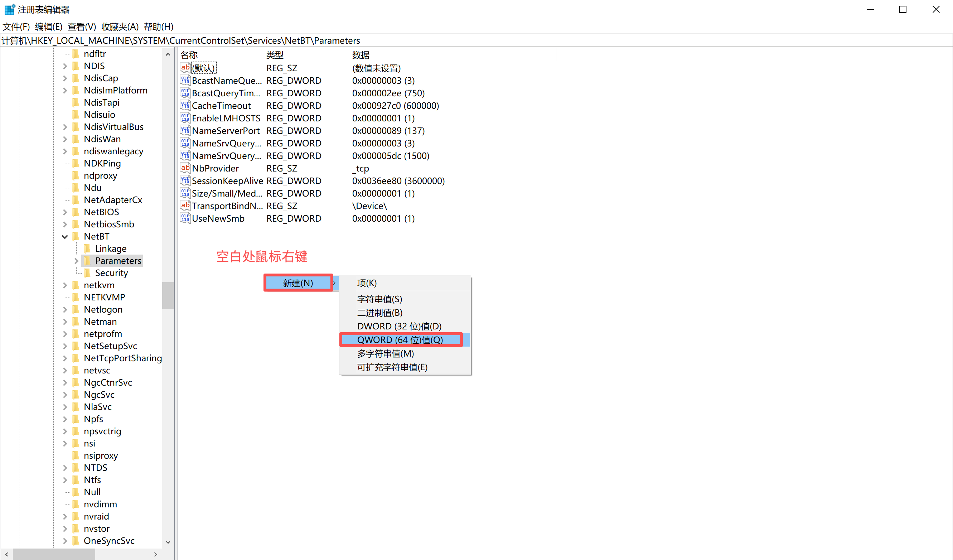The width and height of the screenshot is (953, 560).
Task: Select DWORD (32 位)值(D) in the submenu
Action: pyautogui.click(x=399, y=326)
